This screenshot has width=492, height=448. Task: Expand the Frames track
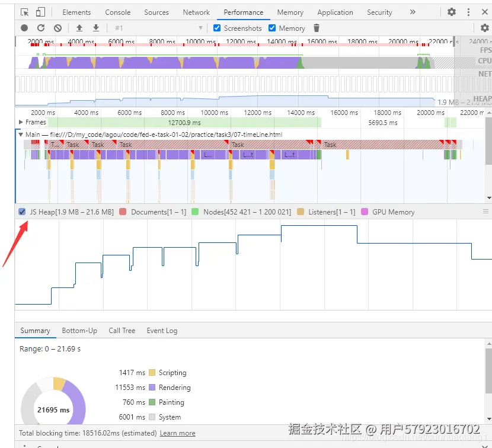21,121
